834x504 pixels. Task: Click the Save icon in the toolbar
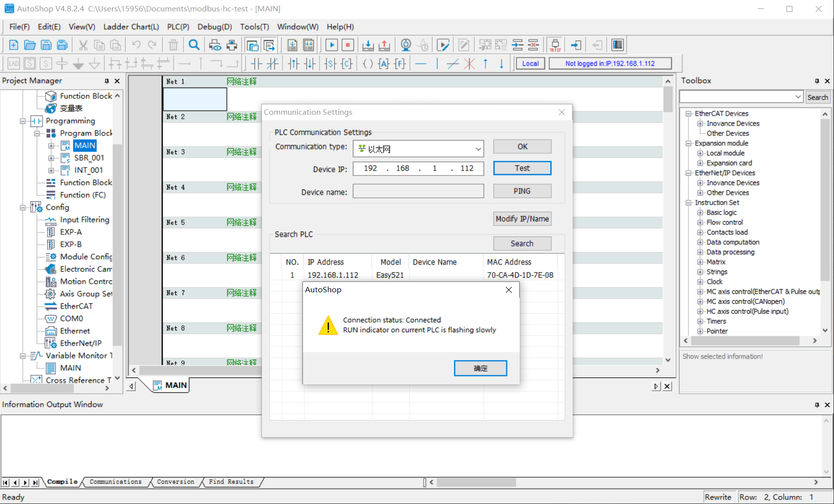(46, 45)
